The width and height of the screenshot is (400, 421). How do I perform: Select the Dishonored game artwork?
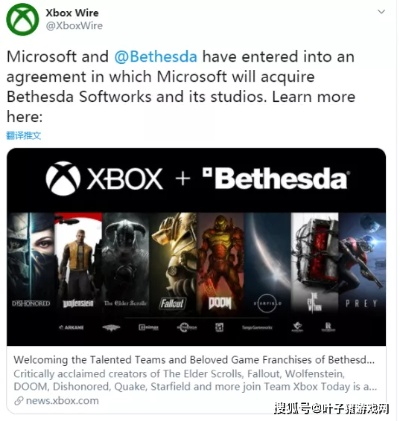point(31,262)
